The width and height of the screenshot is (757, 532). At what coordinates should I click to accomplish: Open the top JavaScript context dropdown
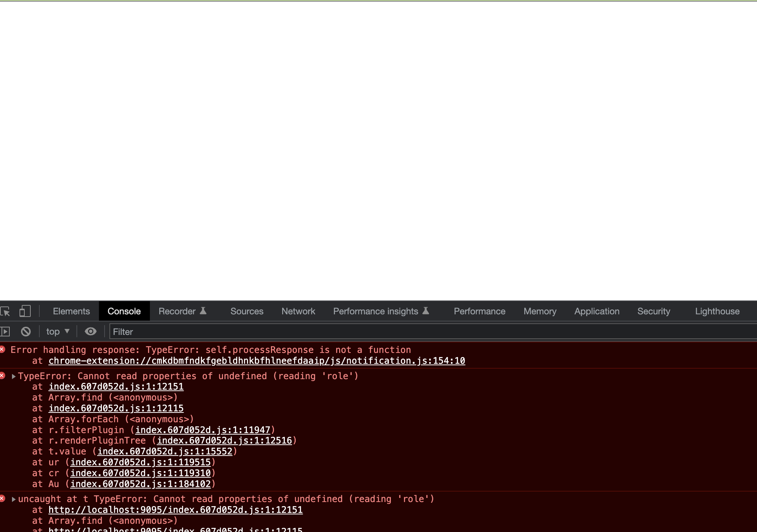click(x=58, y=332)
